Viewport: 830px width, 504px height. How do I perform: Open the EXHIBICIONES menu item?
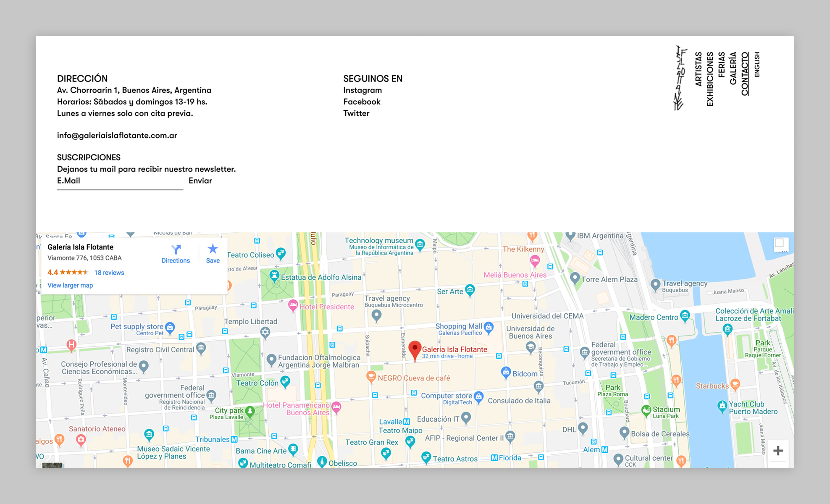click(710, 79)
